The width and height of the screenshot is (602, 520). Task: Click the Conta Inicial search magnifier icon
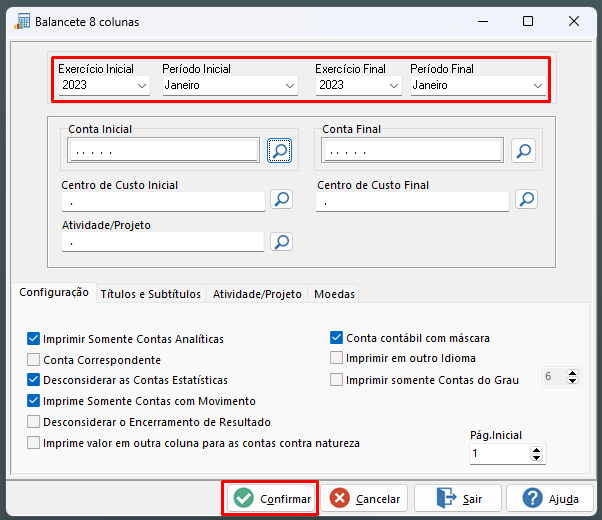(279, 151)
